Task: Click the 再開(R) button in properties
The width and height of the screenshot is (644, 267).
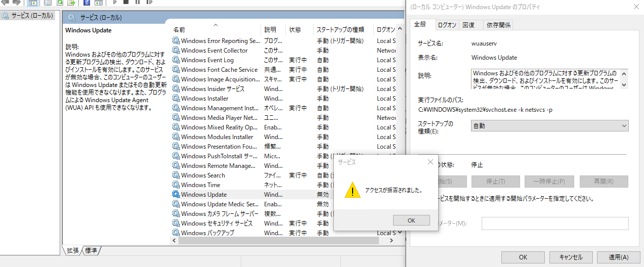Action: [x=604, y=182]
